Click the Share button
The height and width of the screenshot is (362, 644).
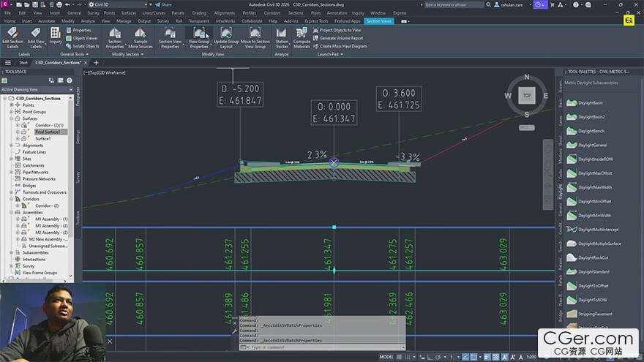(x=163, y=4)
